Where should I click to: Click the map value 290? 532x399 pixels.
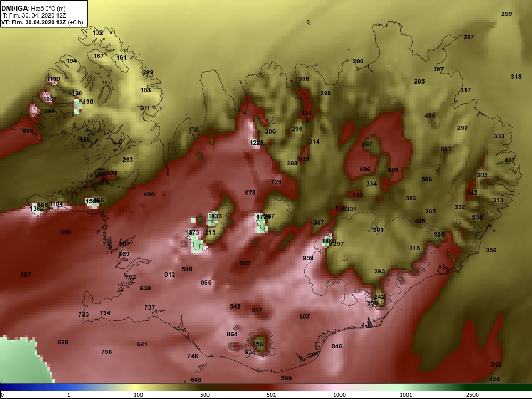358,62
